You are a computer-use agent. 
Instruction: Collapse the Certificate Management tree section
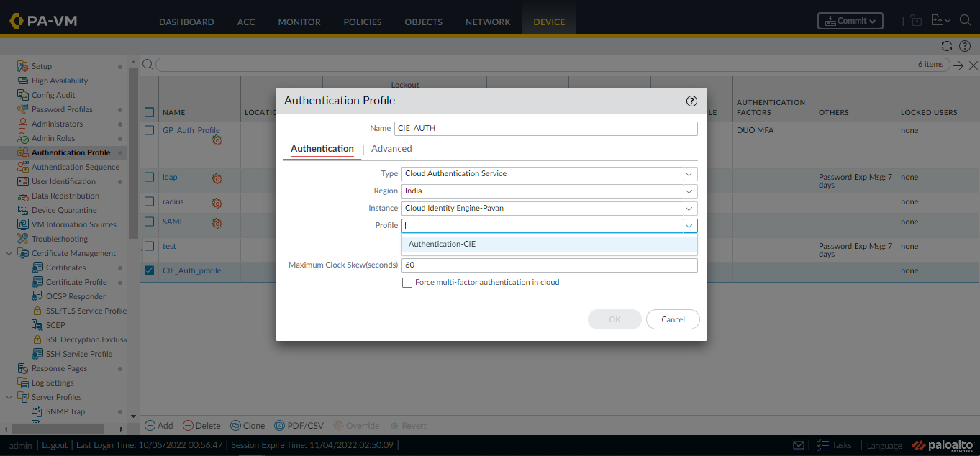coord(9,252)
